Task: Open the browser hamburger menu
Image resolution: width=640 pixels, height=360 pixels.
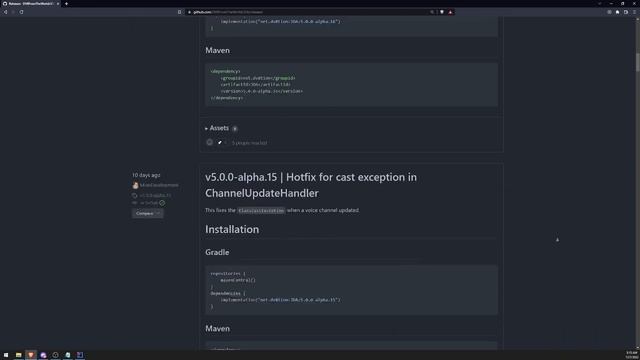Action: point(634,12)
